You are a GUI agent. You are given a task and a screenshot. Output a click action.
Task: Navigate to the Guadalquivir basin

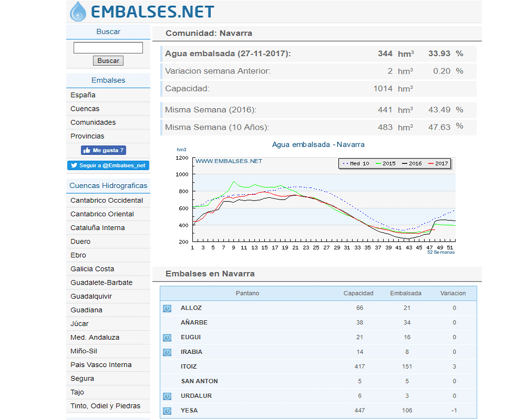91,296
